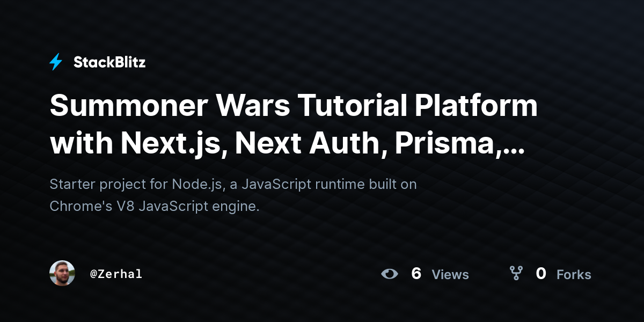
Task: Click the word "Node.js" in the description
Action: coord(198,184)
